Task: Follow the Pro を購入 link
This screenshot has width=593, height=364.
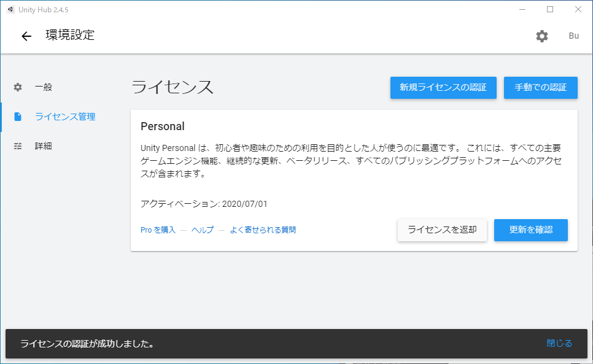Action: coord(158,230)
